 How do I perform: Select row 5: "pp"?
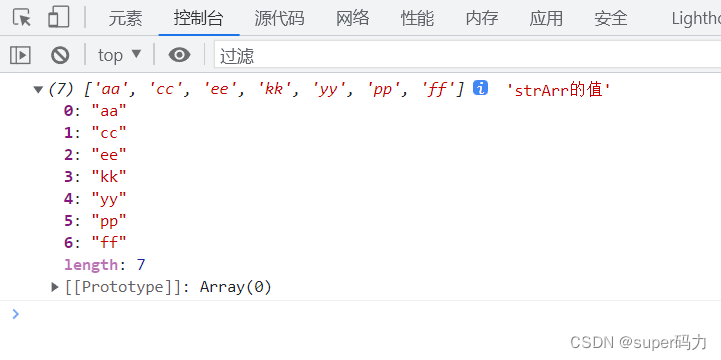click(x=95, y=221)
